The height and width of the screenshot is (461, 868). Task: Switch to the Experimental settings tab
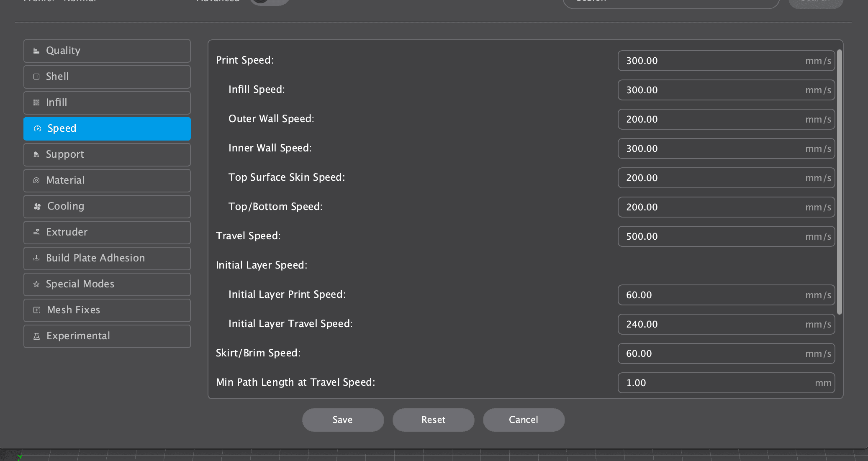pyautogui.click(x=107, y=336)
